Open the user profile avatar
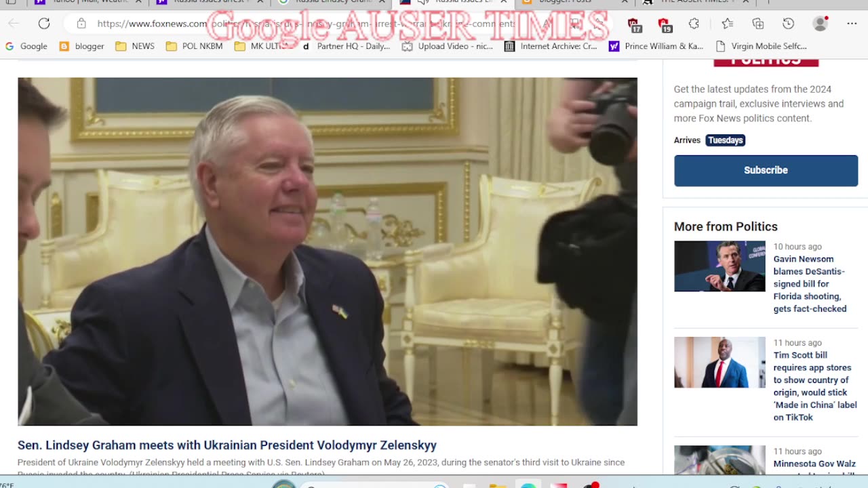 tap(821, 24)
